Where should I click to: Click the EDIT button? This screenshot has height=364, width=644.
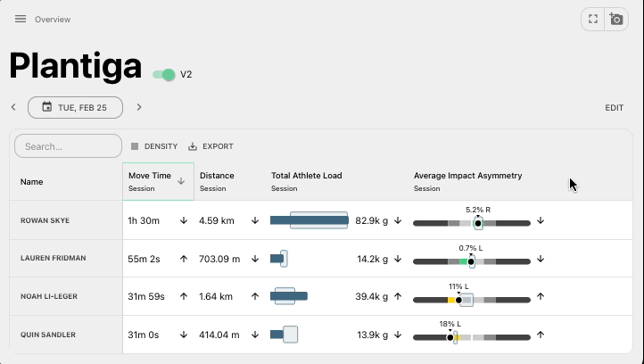614,108
